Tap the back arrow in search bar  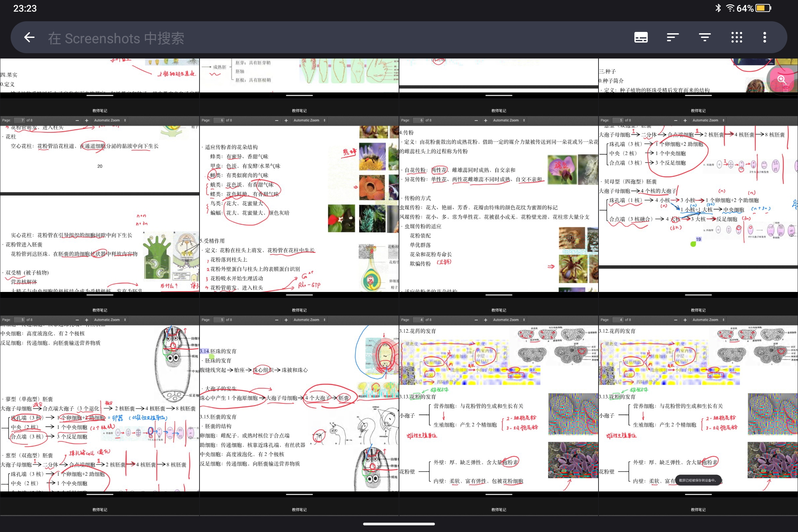30,37
